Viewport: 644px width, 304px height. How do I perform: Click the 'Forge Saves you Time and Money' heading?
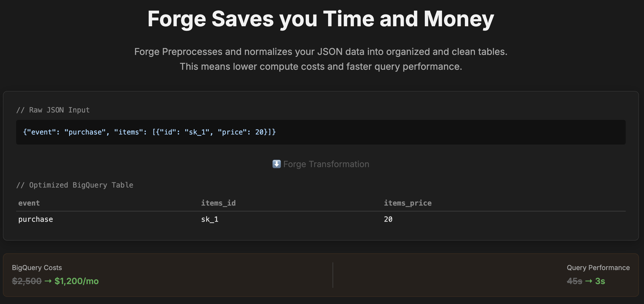(321, 19)
